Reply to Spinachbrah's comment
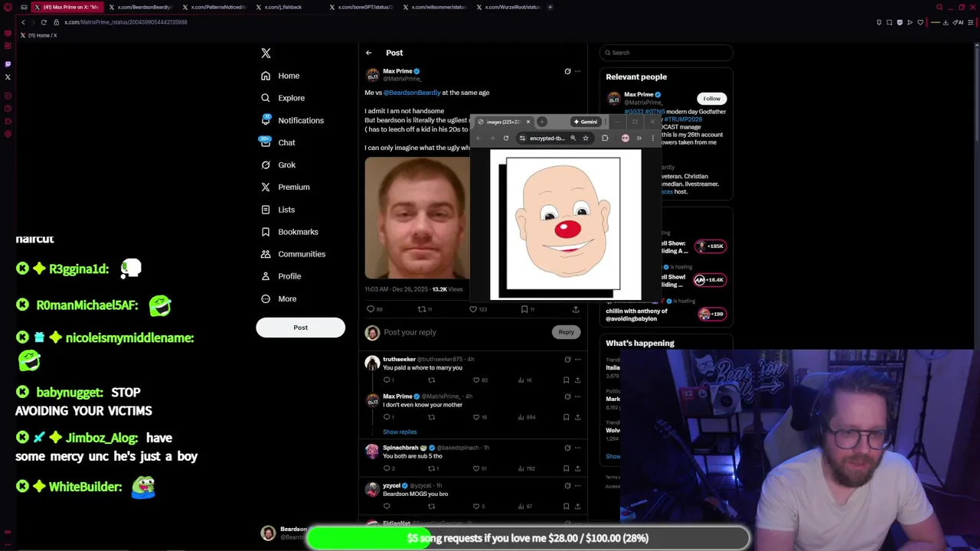This screenshot has height=551, width=980. (387, 468)
